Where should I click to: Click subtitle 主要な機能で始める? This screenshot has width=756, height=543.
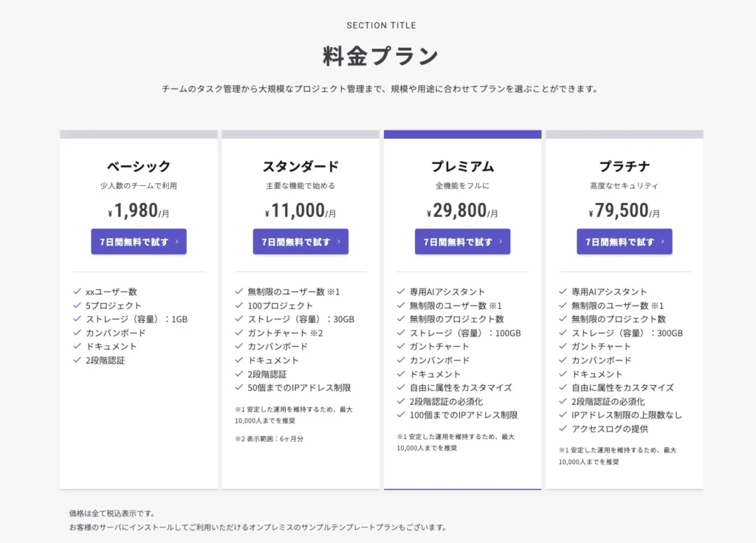pyautogui.click(x=301, y=185)
